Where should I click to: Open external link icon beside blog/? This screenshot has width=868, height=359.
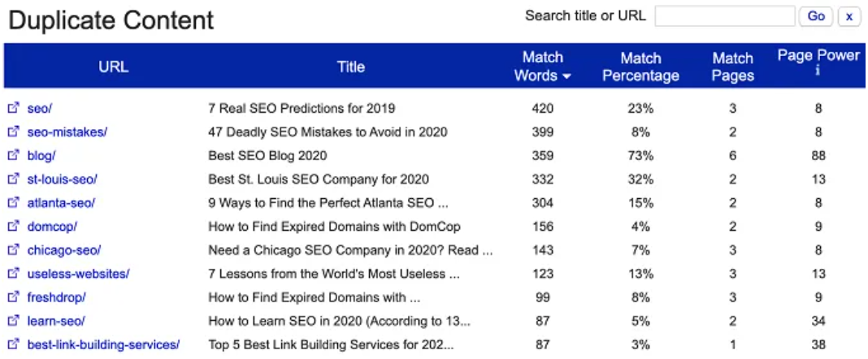[13, 155]
